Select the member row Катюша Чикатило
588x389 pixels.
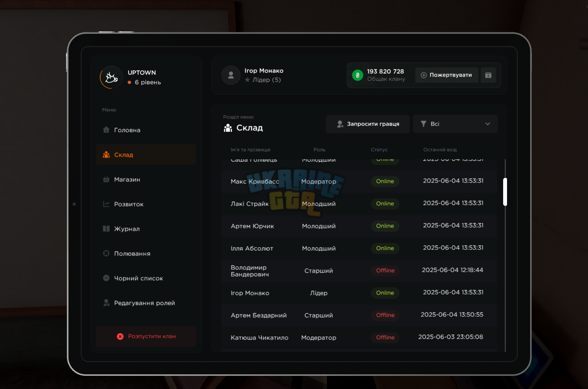coord(359,338)
